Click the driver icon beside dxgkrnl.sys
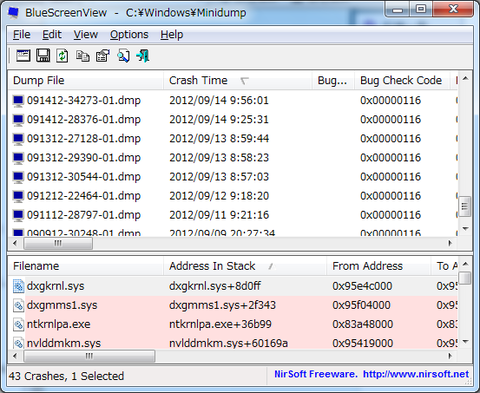This screenshot has height=393, width=480. click(18, 286)
